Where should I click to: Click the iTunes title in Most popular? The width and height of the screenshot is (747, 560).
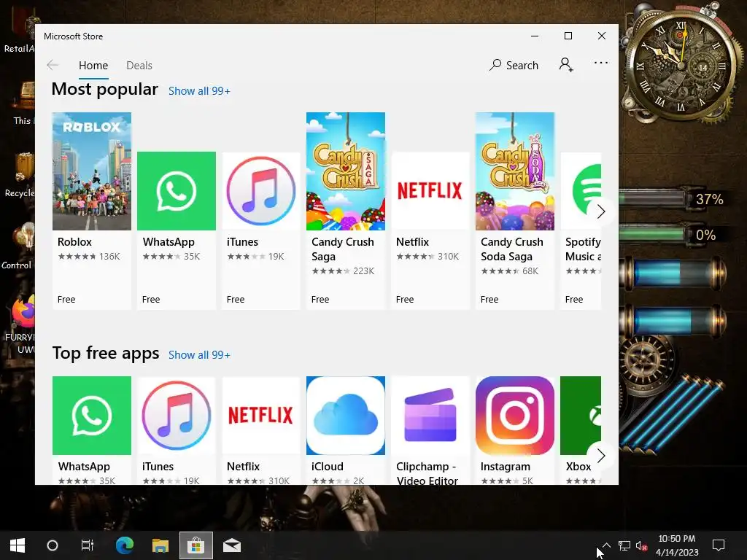coord(242,242)
